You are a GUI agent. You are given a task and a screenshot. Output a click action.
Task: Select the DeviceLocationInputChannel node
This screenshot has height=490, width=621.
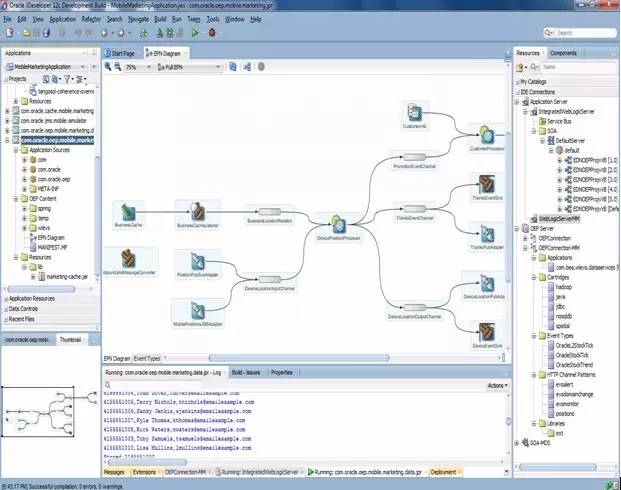coord(270,283)
